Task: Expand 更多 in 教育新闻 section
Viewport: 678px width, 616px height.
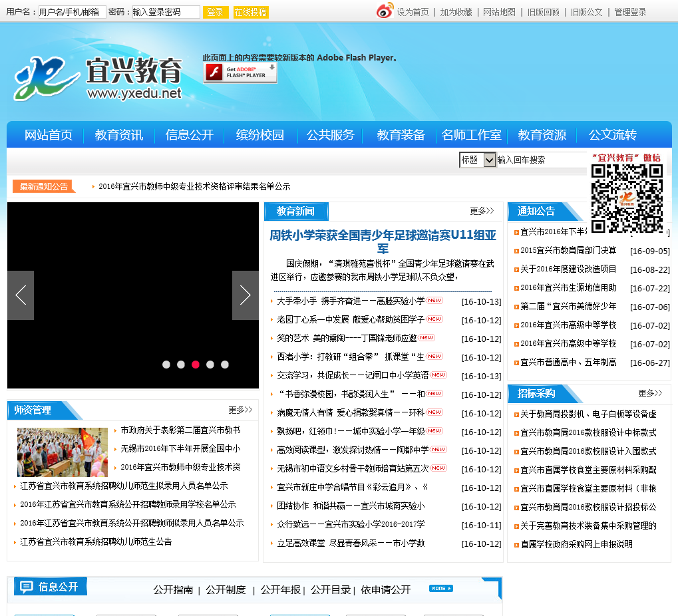Action: click(482, 211)
